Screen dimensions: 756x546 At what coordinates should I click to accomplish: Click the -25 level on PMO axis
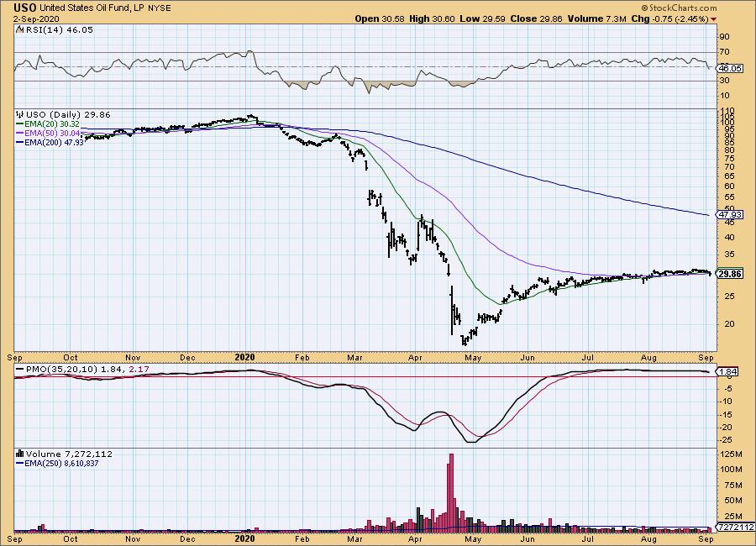(726, 440)
